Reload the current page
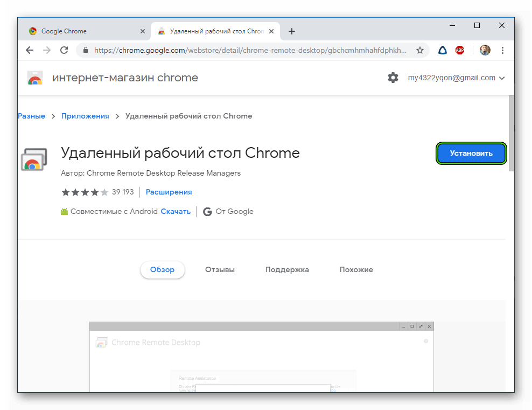 (64, 50)
